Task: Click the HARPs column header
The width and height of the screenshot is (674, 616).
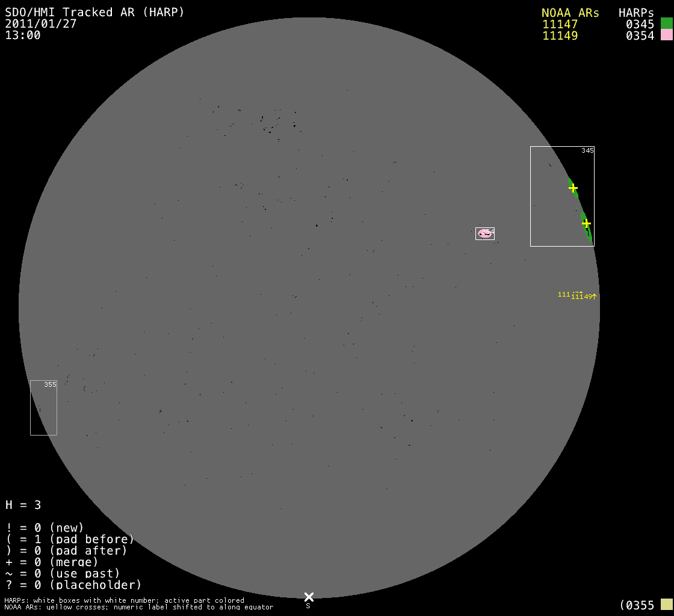Action: tap(636, 13)
